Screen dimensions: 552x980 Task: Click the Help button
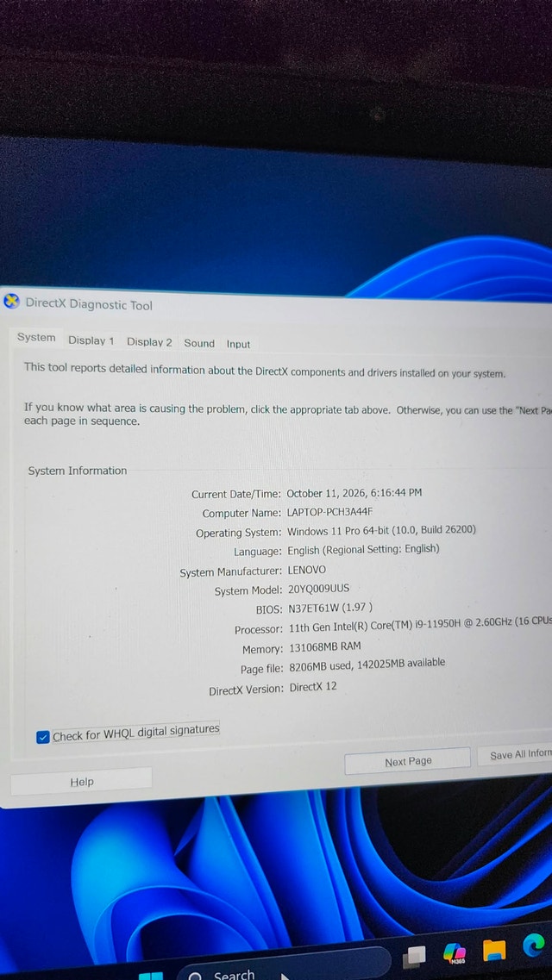click(x=82, y=781)
